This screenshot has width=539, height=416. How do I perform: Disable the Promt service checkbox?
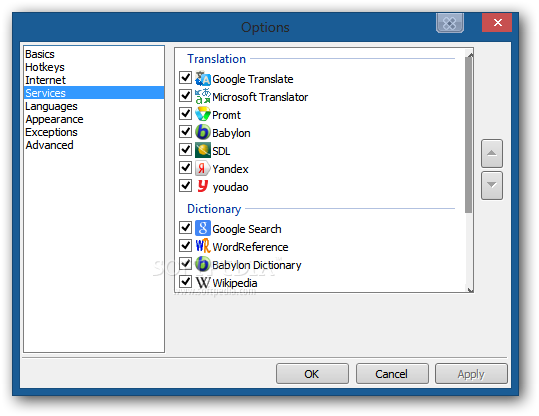click(x=186, y=113)
